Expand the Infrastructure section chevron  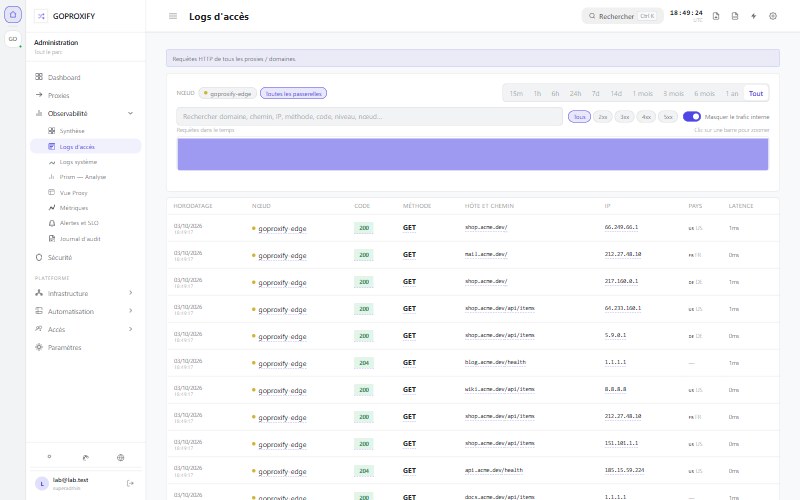pos(130,293)
